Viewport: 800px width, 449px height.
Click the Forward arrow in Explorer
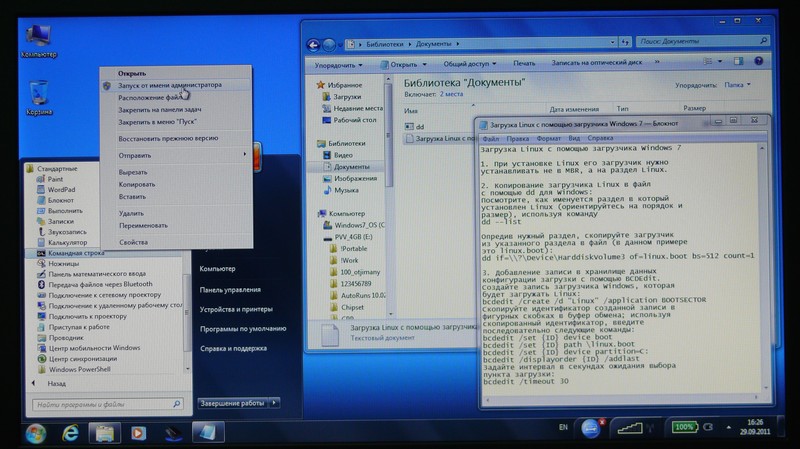click(329, 45)
